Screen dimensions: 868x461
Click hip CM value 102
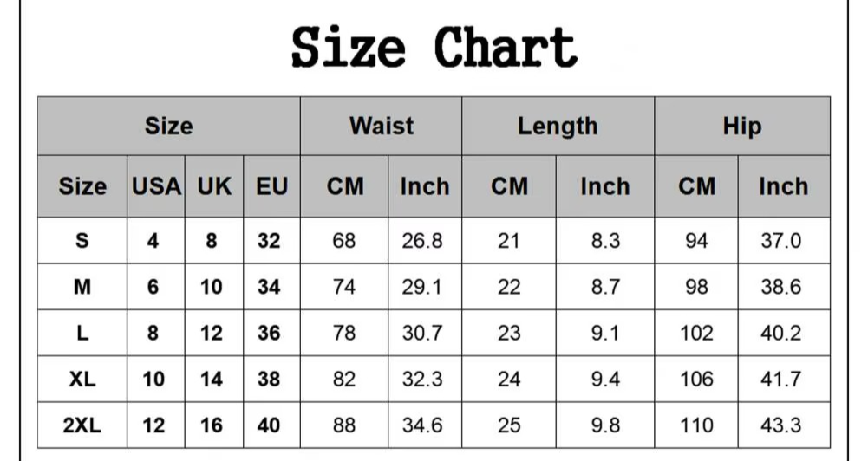tap(696, 333)
